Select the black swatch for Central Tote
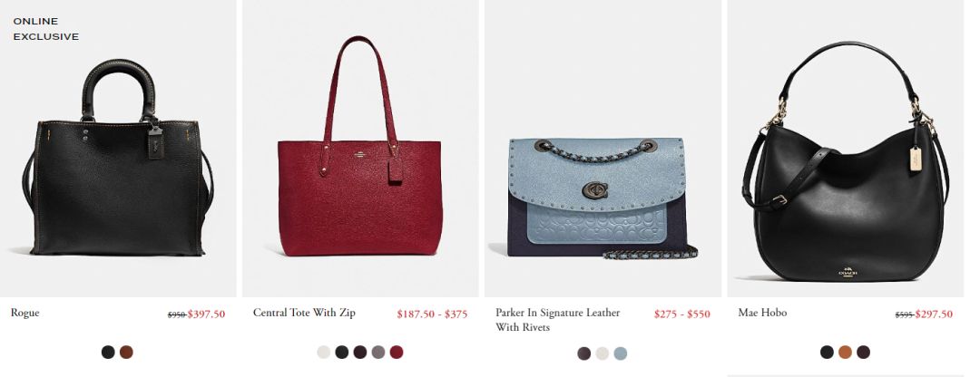 click(x=342, y=352)
